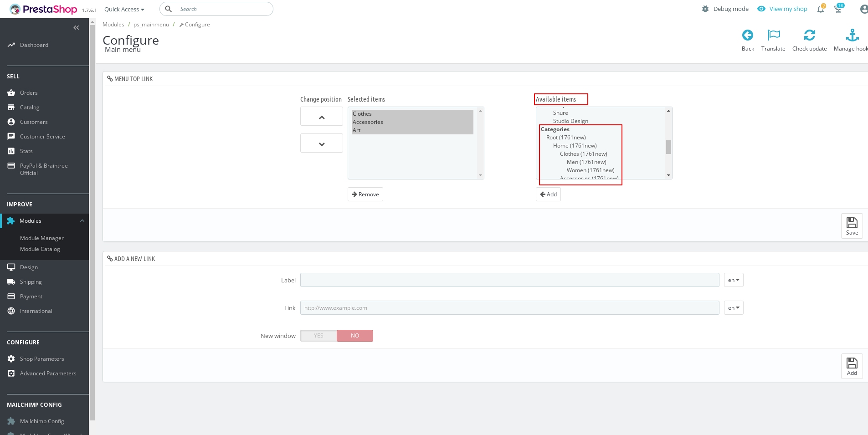868x435 pixels.
Task: Remove the selected item from menu
Action: tap(365, 194)
